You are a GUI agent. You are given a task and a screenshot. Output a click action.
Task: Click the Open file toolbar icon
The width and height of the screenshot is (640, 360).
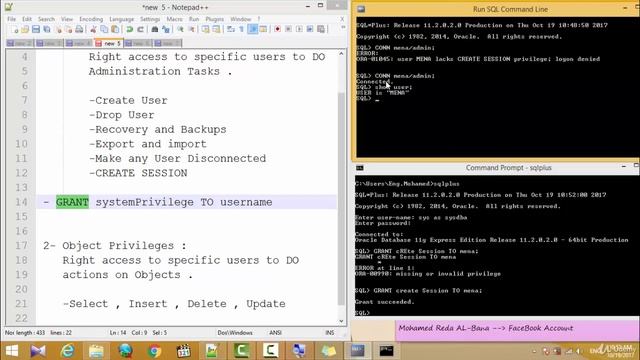click(25, 29)
